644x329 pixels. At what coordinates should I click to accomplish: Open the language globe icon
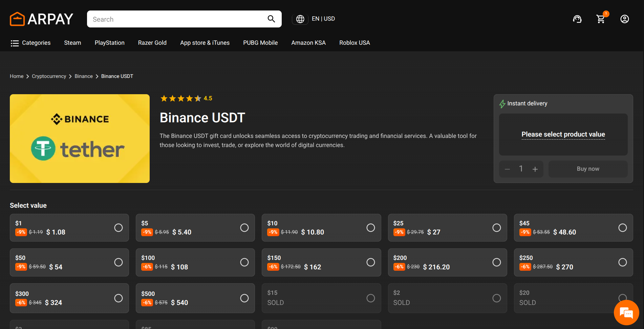[300, 19]
